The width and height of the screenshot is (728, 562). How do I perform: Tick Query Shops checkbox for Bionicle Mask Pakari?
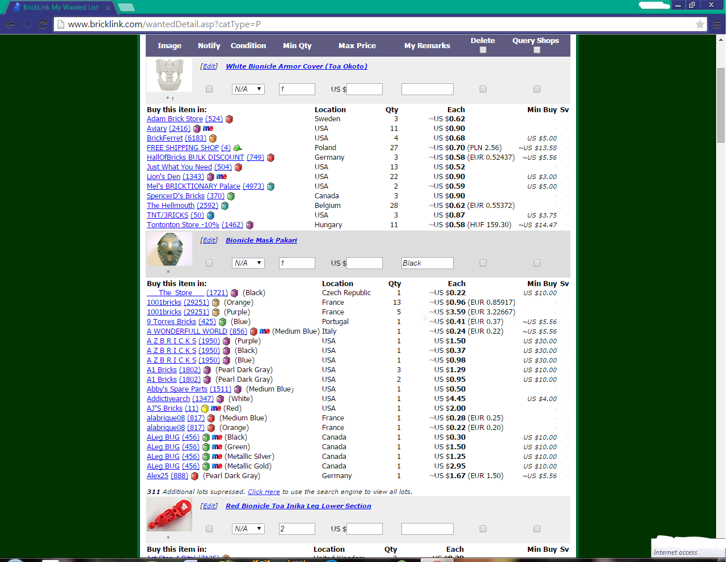pos(537,263)
